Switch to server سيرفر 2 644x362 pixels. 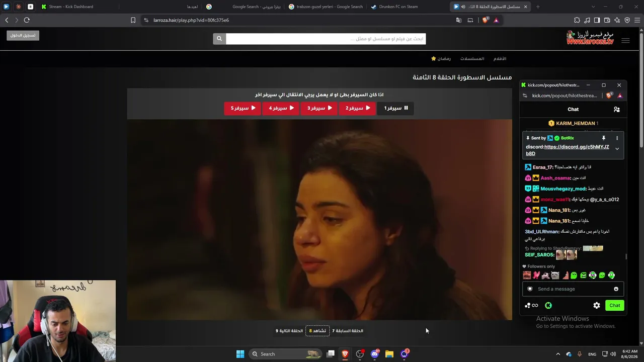click(x=358, y=108)
